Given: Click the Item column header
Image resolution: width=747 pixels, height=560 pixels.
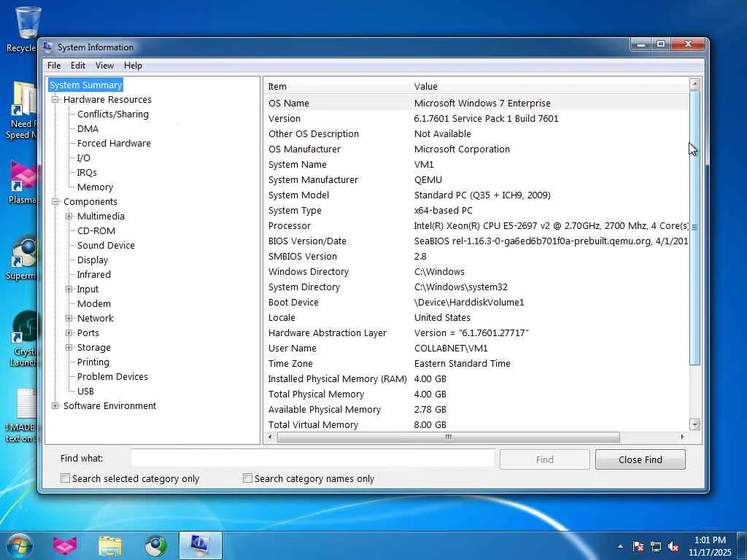Looking at the screenshot, I should [337, 86].
